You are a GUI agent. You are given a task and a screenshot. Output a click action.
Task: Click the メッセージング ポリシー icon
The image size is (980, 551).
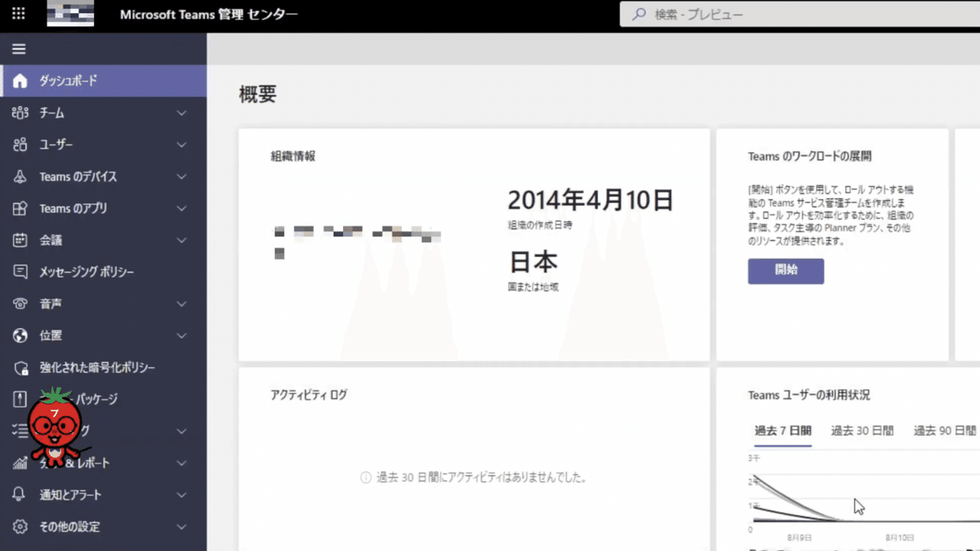coord(20,272)
